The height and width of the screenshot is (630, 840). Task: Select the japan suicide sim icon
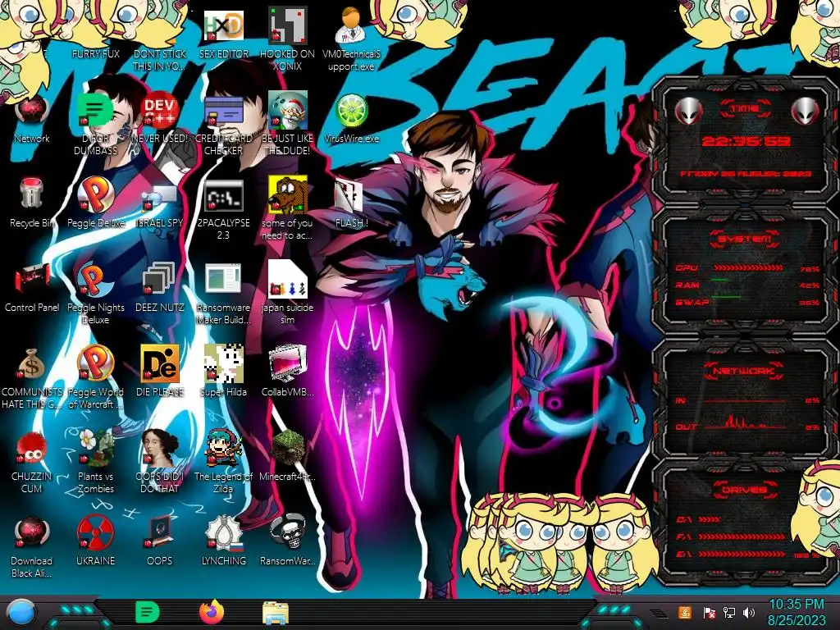[287, 294]
